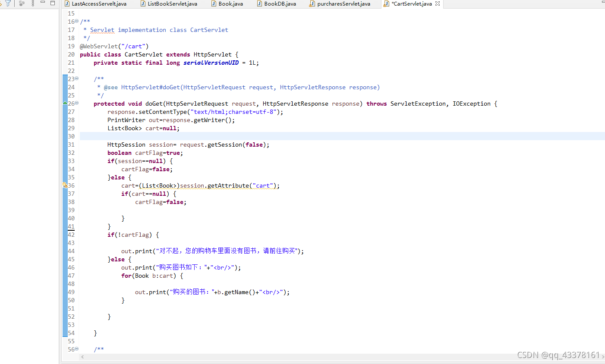Screen dimensions: 605x364
Task: Close the modified CartServlet.java tab
Action: (438, 3)
